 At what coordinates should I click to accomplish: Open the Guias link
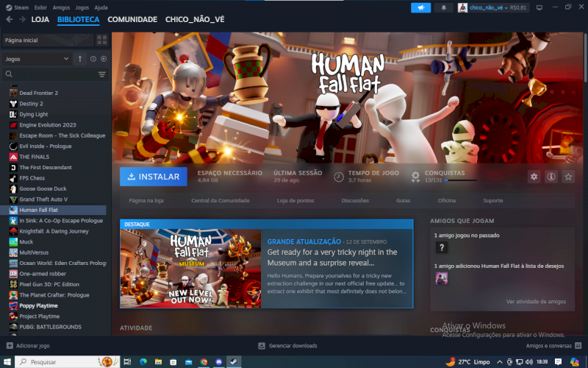(x=403, y=200)
